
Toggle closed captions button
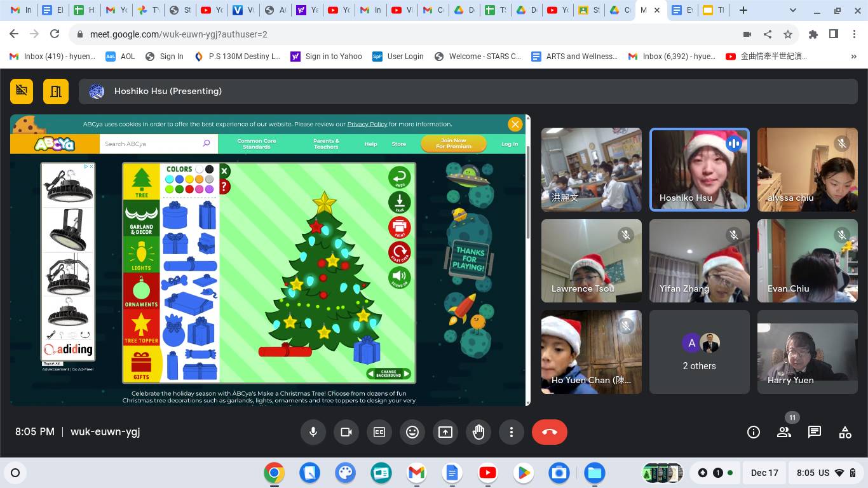coord(379,432)
